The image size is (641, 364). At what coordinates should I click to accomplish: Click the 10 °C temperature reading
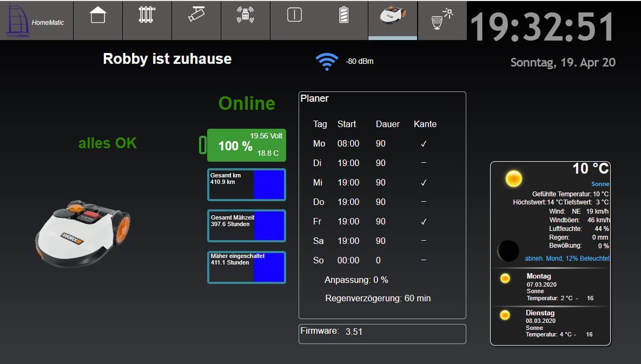(x=591, y=168)
